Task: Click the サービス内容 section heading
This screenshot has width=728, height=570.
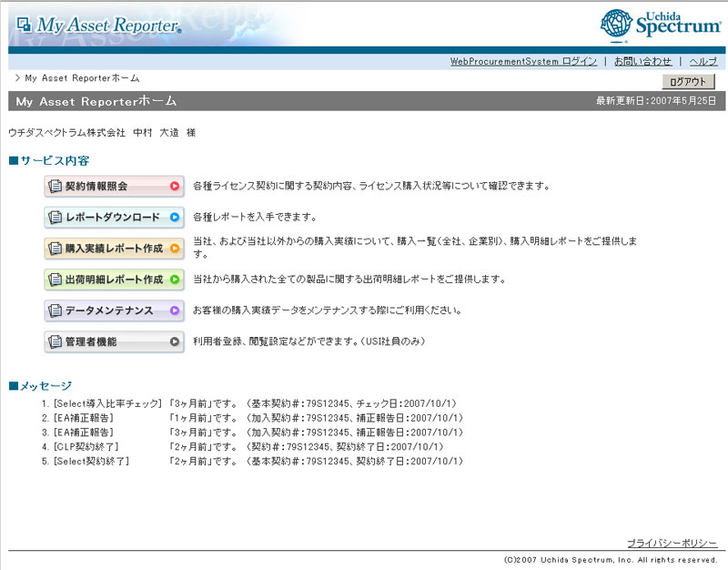Action: [49, 161]
